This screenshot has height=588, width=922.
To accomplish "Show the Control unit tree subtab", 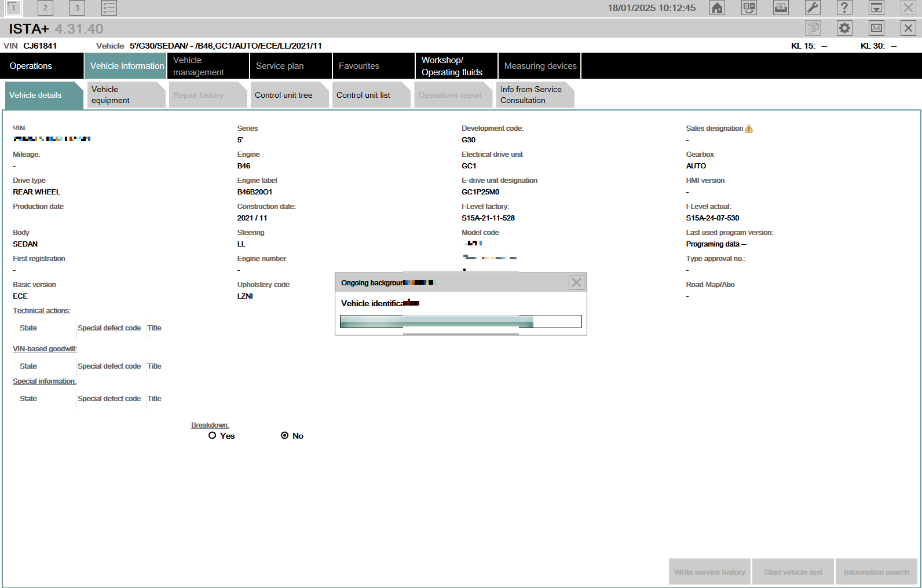I will (x=290, y=95).
